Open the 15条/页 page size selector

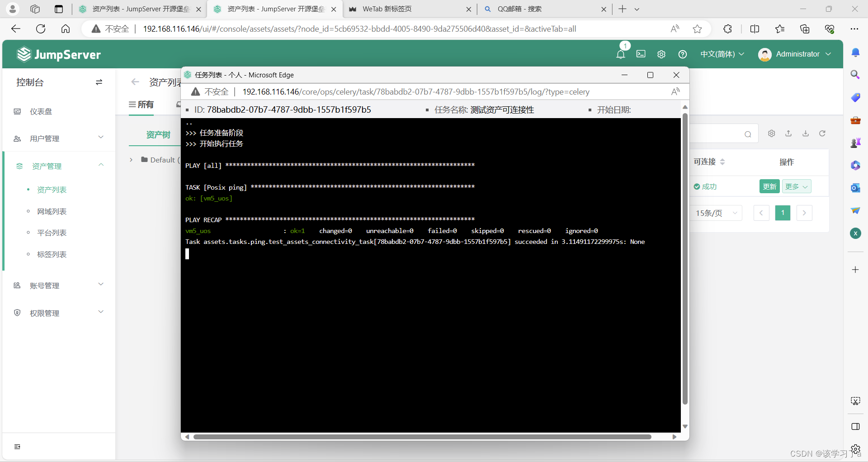click(x=716, y=213)
